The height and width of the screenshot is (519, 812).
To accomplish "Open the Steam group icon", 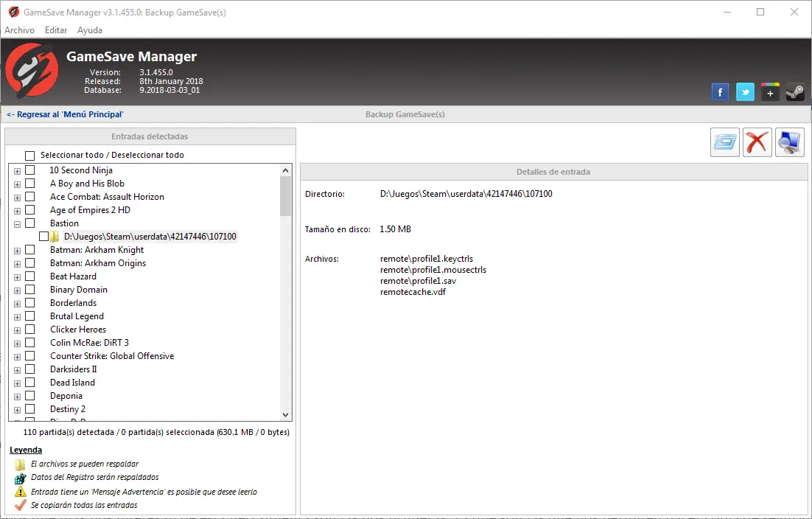I will tap(795, 92).
